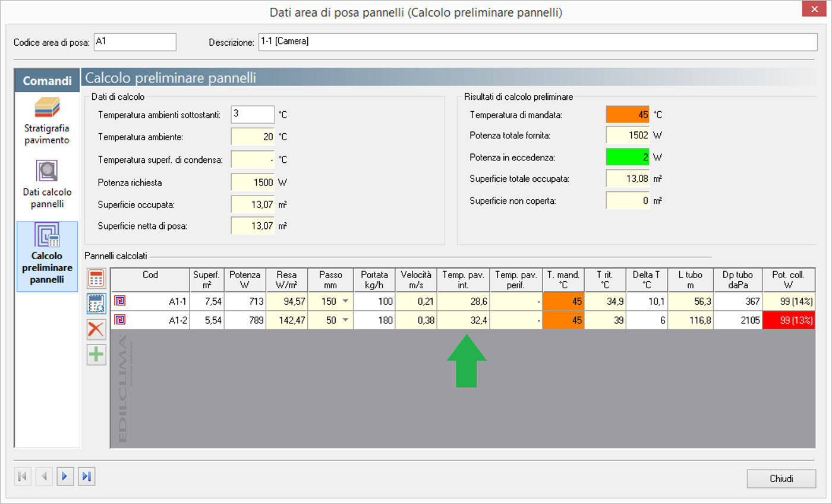This screenshot has width=832, height=504.
Task: Click T rit. cell 34,9
Action: pos(606,302)
